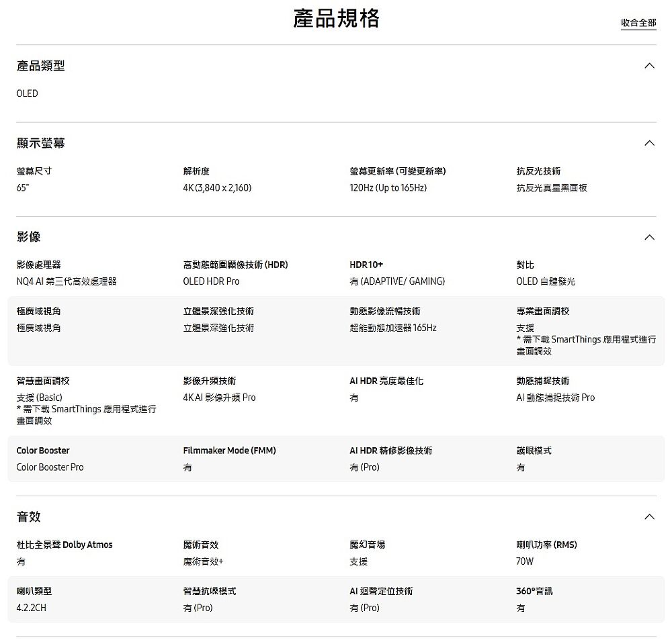Viewport: 672px width, 644px height.
Task: Click the 魔術音效 bold label
Action: pyautogui.click(x=200, y=545)
